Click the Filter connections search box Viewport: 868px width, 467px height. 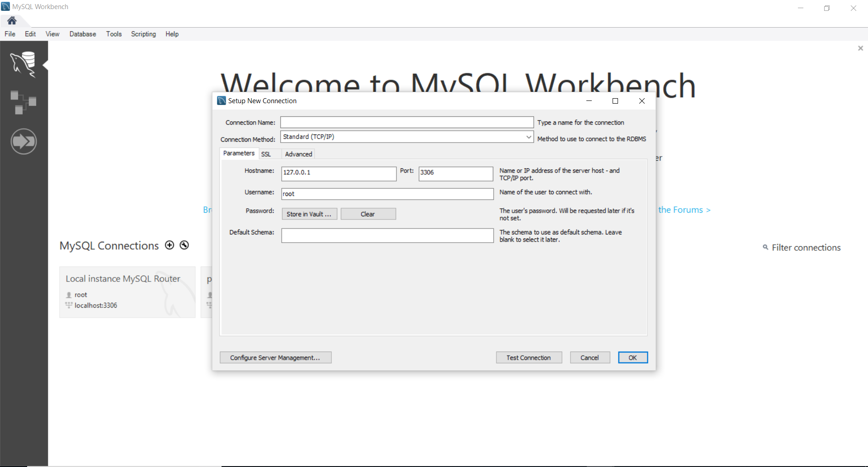click(x=806, y=248)
